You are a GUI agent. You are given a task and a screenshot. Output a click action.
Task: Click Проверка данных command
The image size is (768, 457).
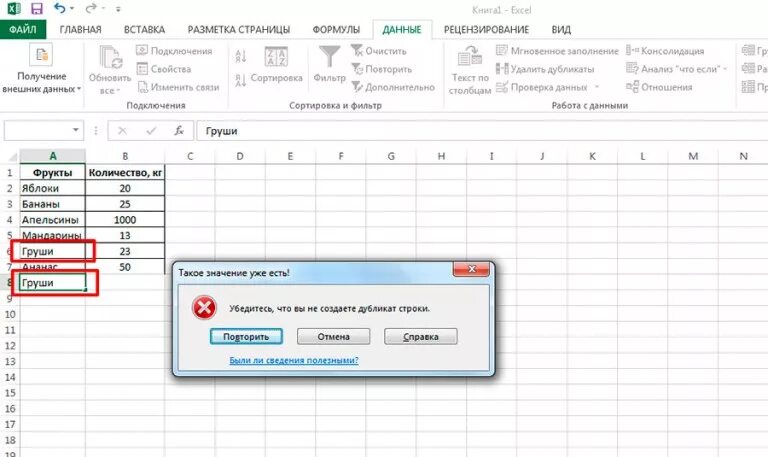(x=541, y=87)
